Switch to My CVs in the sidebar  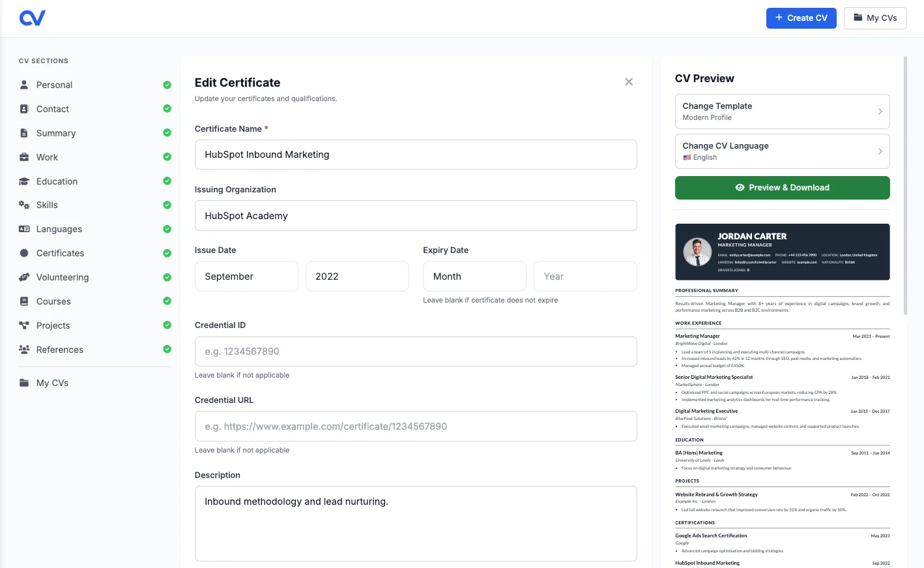coord(24,383)
